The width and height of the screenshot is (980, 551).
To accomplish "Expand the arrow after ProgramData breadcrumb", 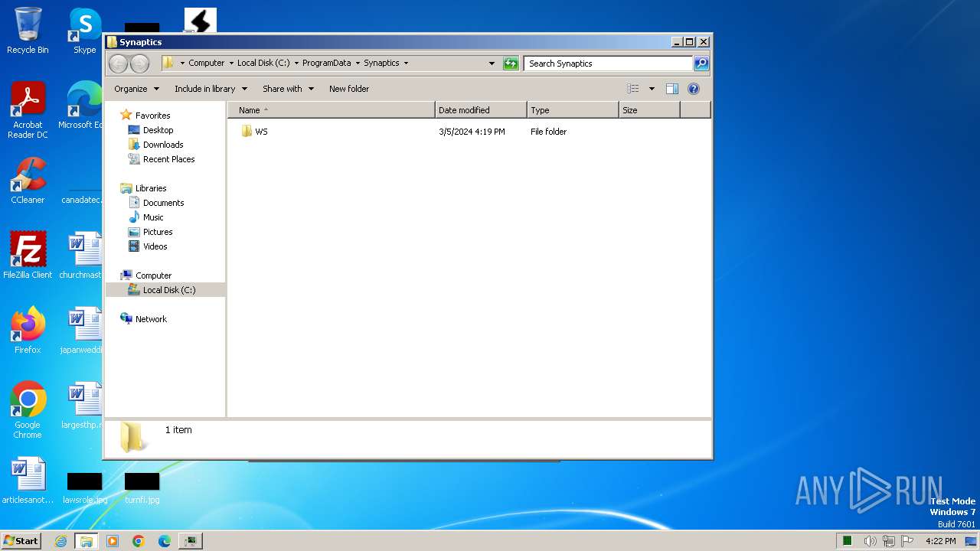I will [x=358, y=64].
